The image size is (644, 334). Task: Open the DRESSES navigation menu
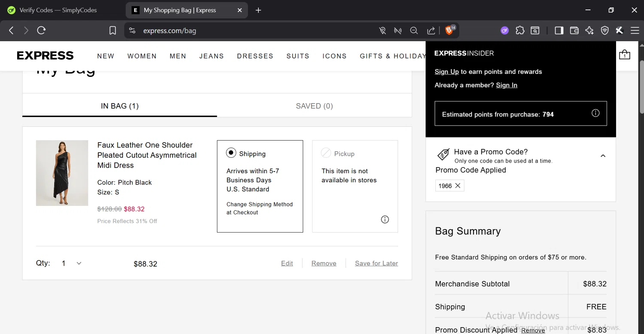click(255, 56)
